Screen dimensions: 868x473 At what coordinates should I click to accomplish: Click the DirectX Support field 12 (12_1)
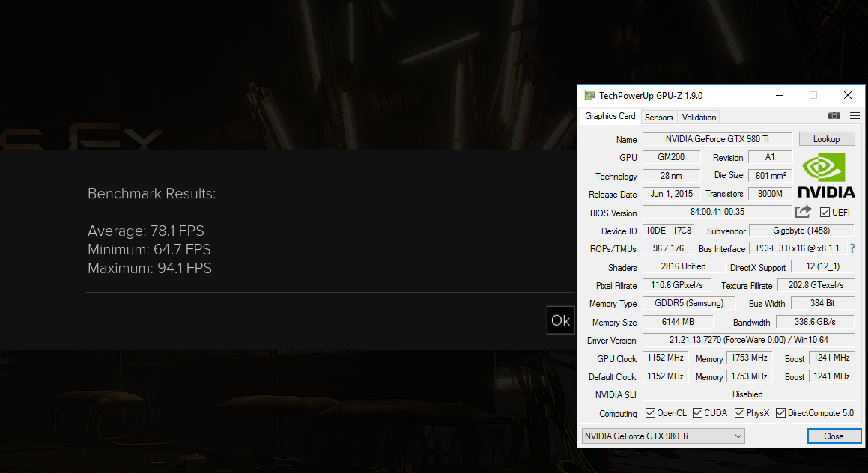click(822, 266)
